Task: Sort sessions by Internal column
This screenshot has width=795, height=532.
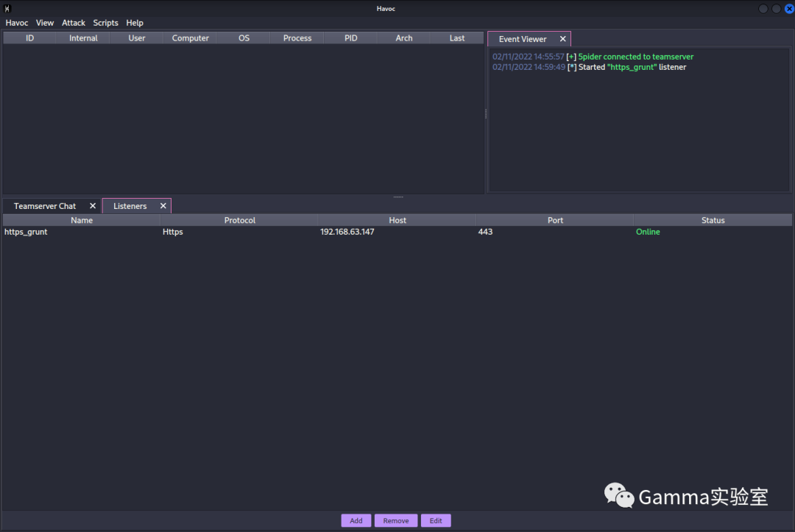Action: (83, 38)
